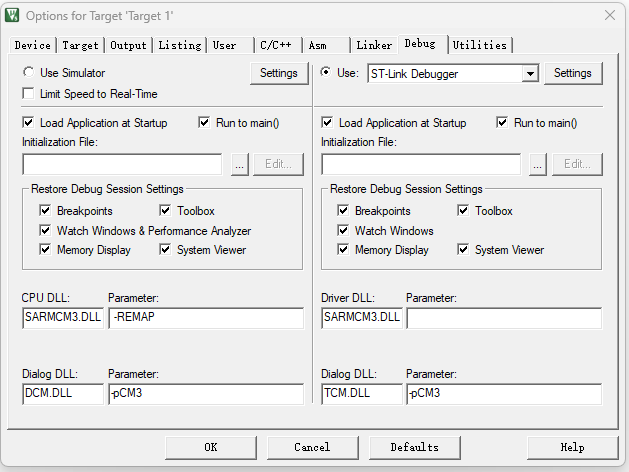Open the Listing tab

point(179,45)
